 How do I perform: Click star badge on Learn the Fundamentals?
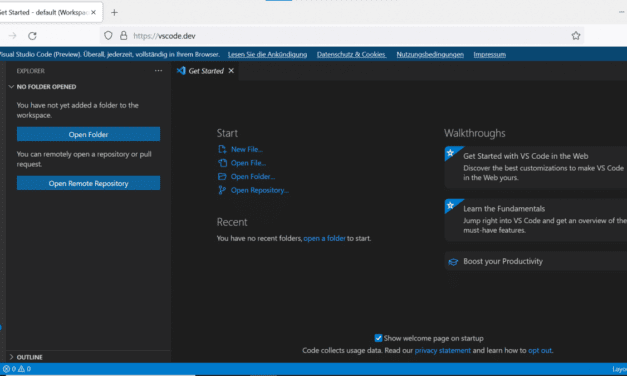click(451, 206)
